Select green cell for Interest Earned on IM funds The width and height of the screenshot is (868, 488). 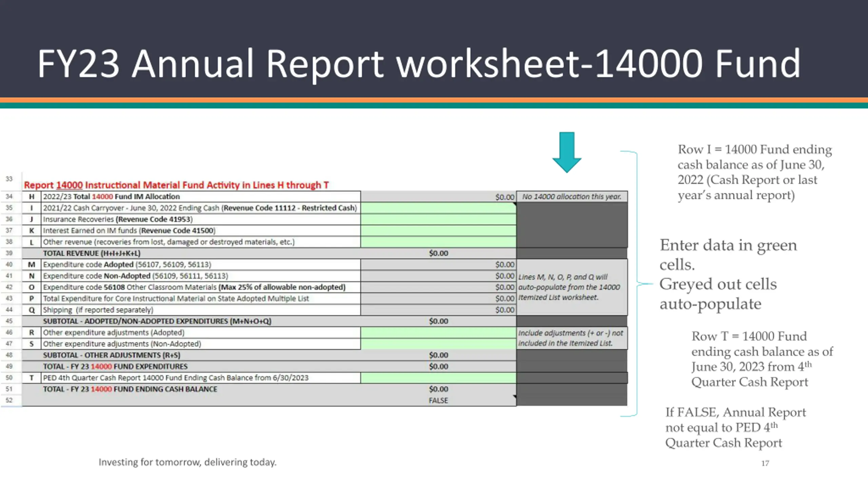click(438, 230)
